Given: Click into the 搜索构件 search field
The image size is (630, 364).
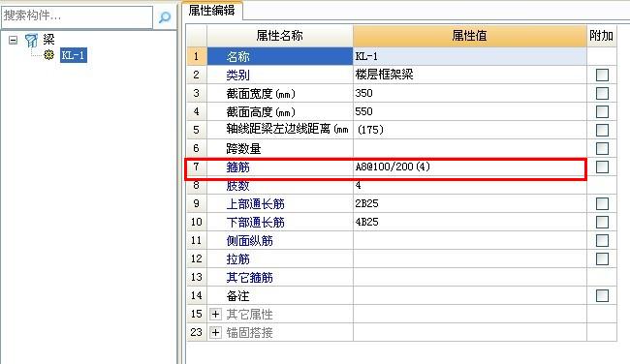Looking at the screenshot, I should (78, 16).
